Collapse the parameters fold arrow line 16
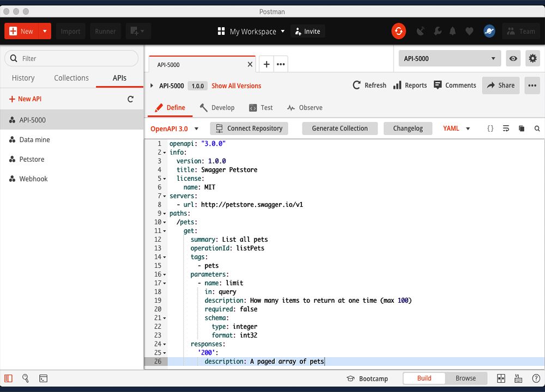545x392 pixels. click(x=165, y=274)
